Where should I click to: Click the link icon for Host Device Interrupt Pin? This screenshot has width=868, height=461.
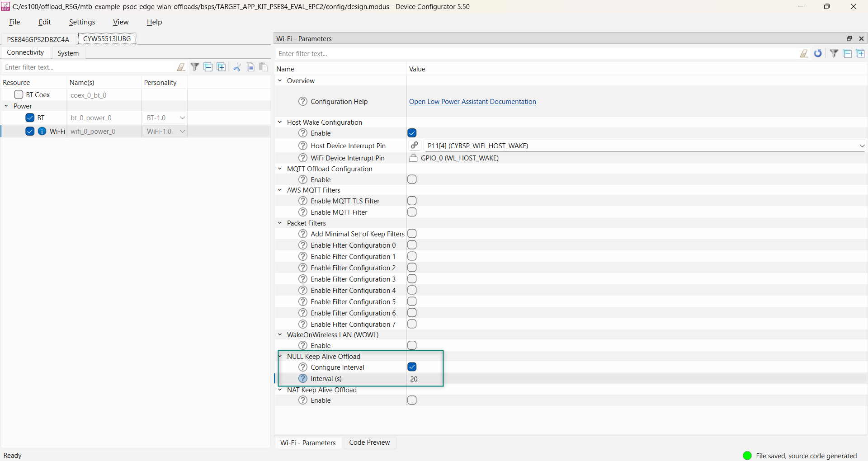coord(414,146)
